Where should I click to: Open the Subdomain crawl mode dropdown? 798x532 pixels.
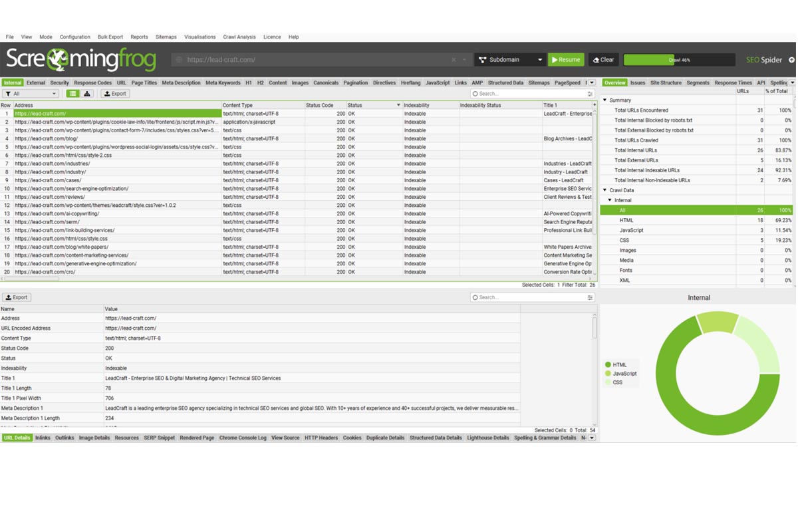(x=510, y=60)
